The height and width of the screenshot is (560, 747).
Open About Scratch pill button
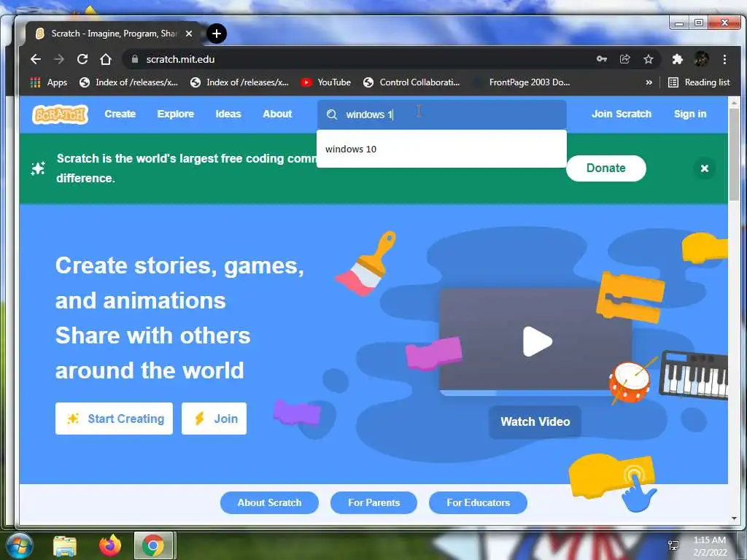pyautogui.click(x=269, y=503)
